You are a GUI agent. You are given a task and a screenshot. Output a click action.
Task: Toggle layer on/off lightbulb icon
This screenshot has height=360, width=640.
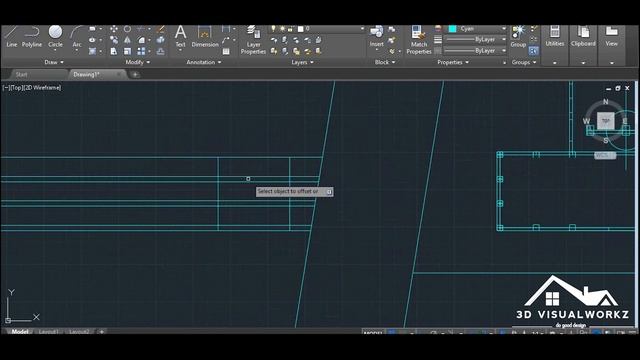[273, 29]
